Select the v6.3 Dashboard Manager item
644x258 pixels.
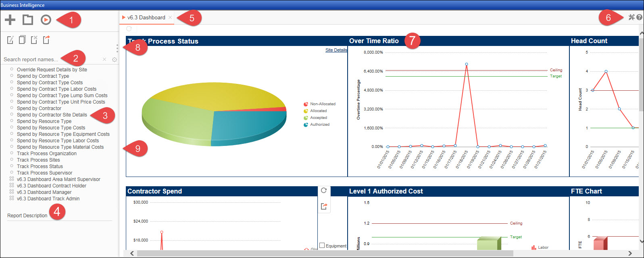click(x=44, y=192)
